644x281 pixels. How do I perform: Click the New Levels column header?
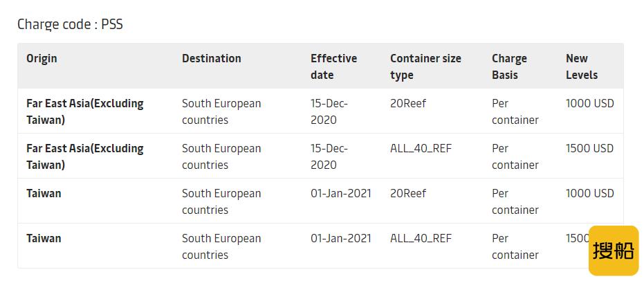[582, 66]
